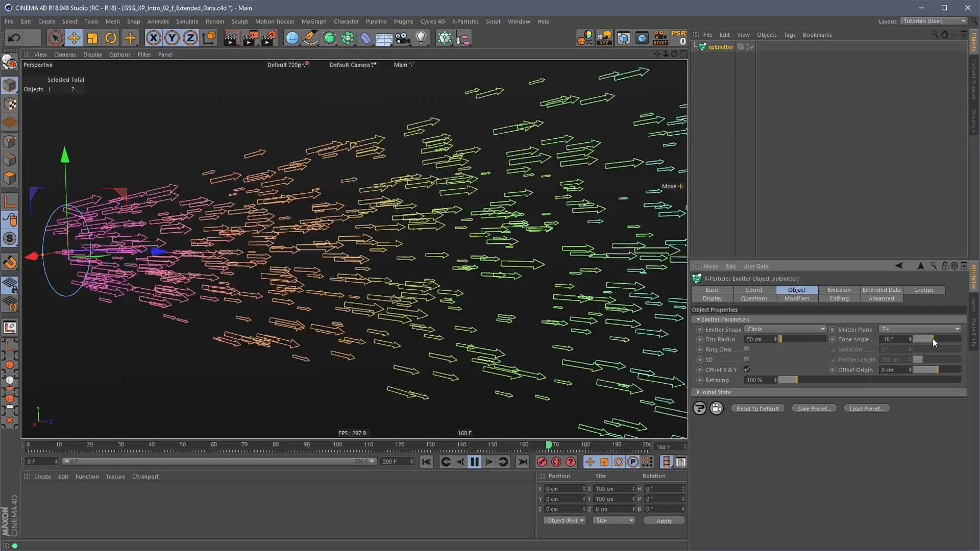Add a Light object icon
Image resolution: width=980 pixels, height=551 pixels.
click(x=421, y=38)
